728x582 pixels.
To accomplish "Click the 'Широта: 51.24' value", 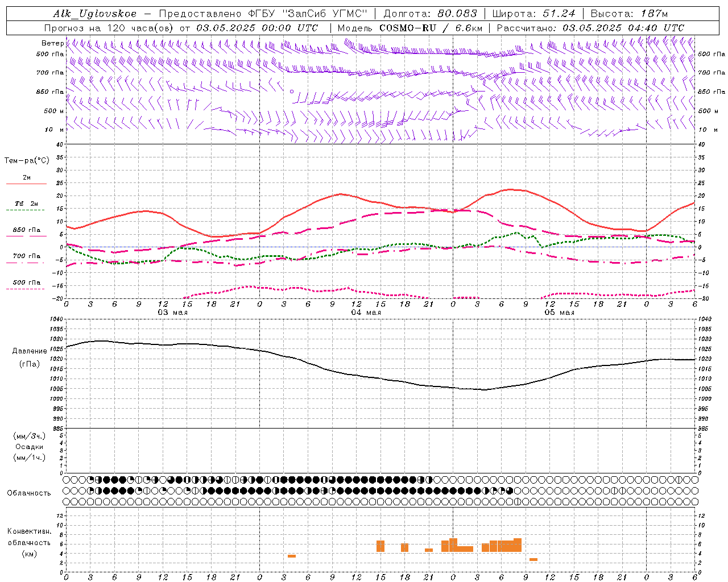I will coord(533,14).
